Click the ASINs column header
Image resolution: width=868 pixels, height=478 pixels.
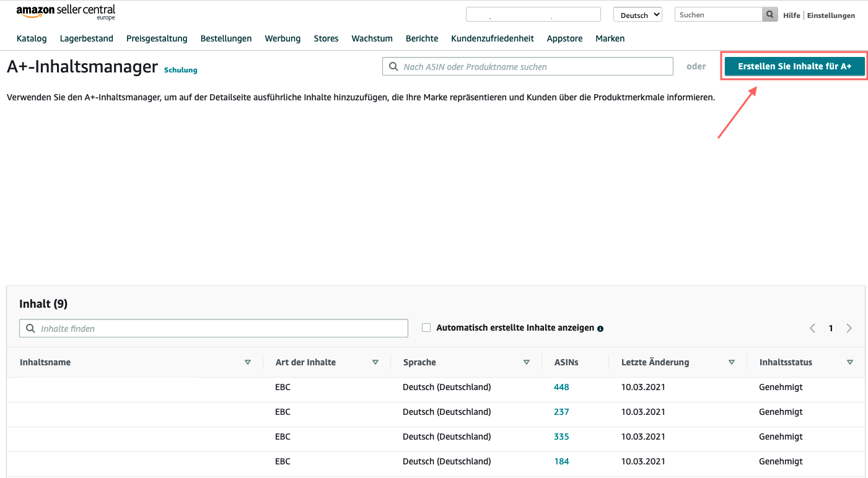(566, 362)
